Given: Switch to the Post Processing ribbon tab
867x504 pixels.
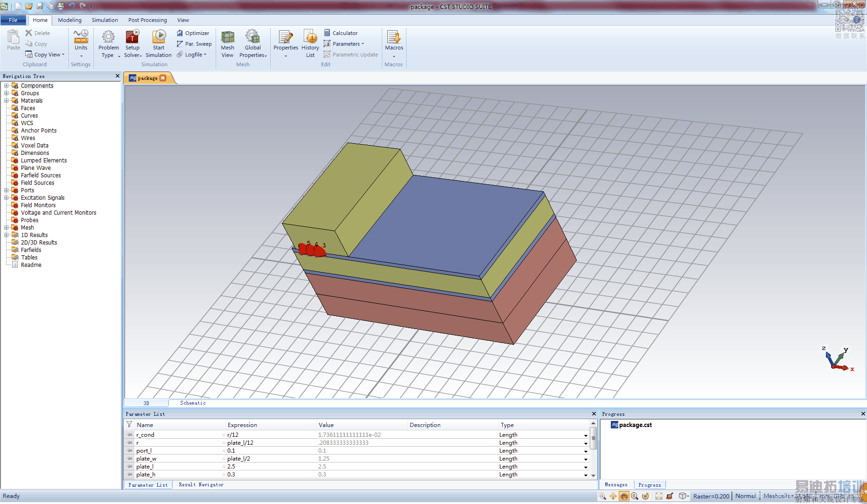Looking at the screenshot, I should point(147,20).
